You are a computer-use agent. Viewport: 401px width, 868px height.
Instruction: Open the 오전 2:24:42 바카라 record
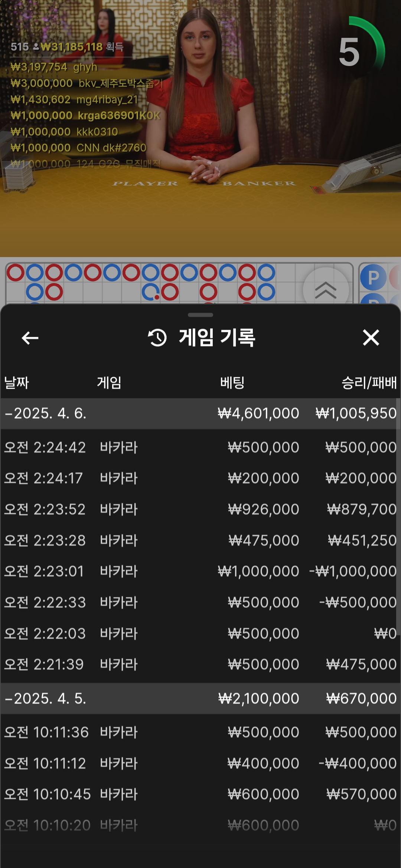point(200,447)
